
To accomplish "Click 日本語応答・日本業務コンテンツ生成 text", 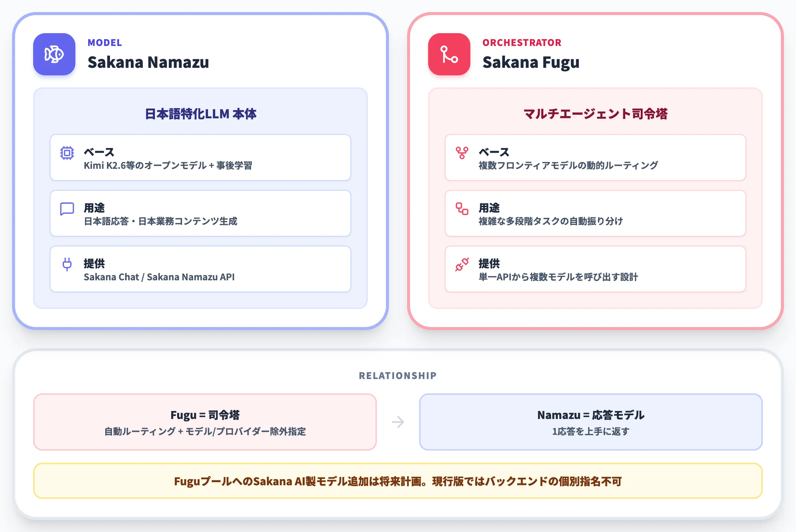I will click(161, 221).
